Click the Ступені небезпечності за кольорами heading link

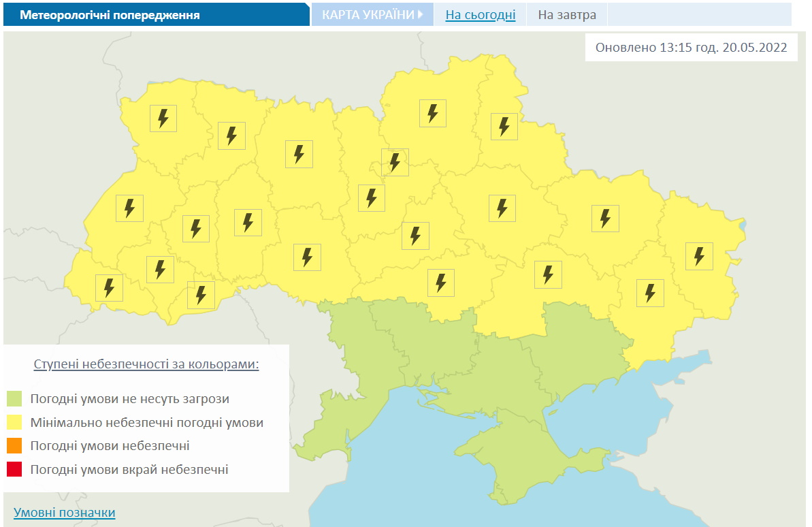pyautogui.click(x=146, y=364)
